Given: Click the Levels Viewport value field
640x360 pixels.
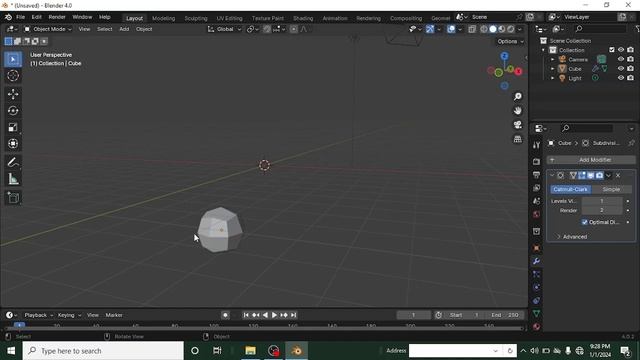Looking at the screenshot, I should [x=602, y=201].
